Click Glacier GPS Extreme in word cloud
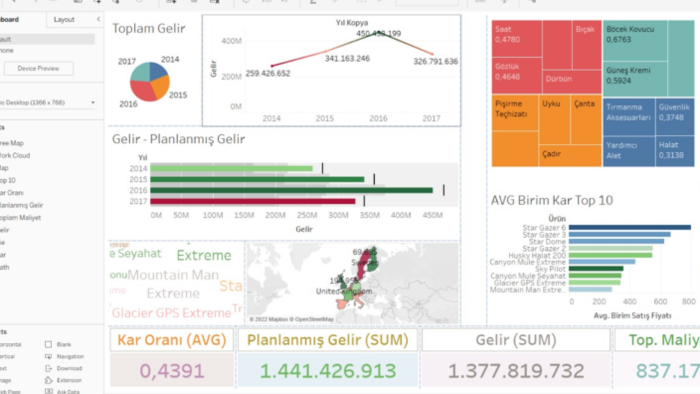The image size is (700, 394). pyautogui.click(x=171, y=313)
